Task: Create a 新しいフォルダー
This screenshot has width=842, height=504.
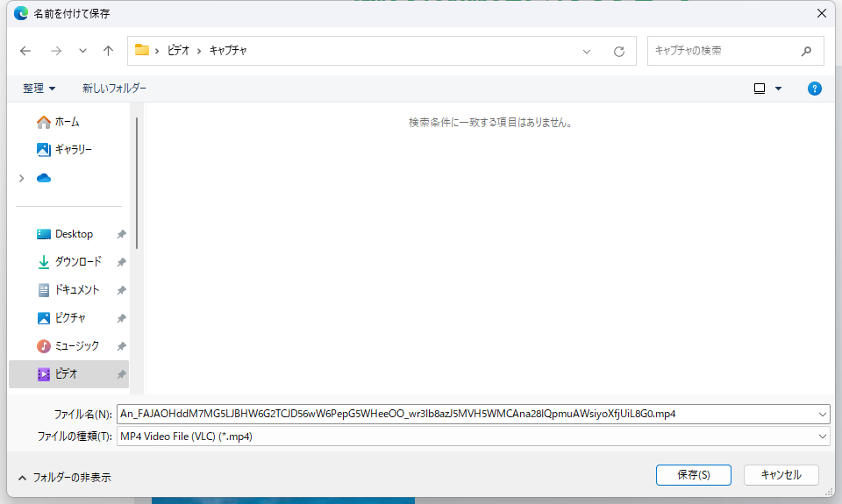Action: click(x=114, y=88)
